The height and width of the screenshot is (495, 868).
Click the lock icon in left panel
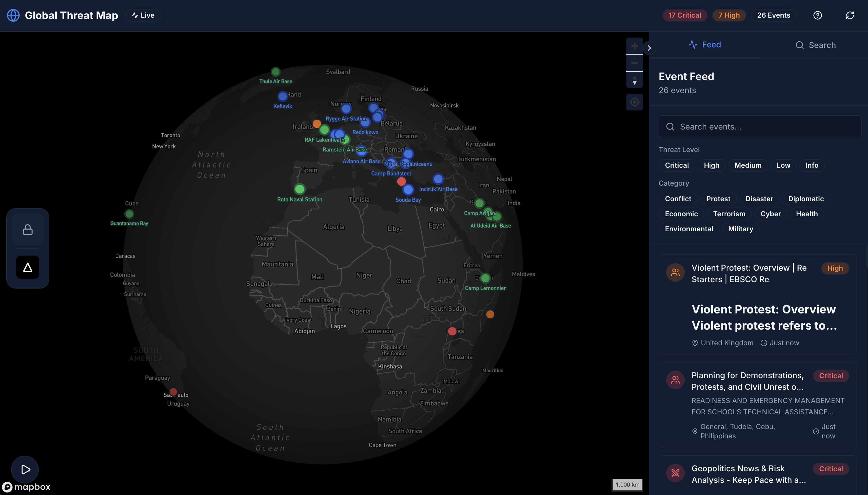pos(27,230)
